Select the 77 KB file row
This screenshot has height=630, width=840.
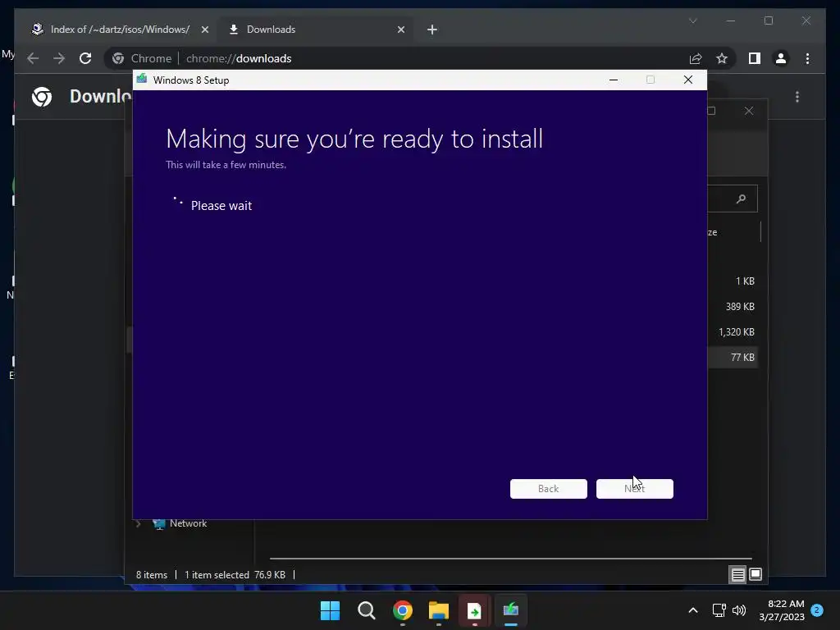pyautogui.click(x=734, y=358)
